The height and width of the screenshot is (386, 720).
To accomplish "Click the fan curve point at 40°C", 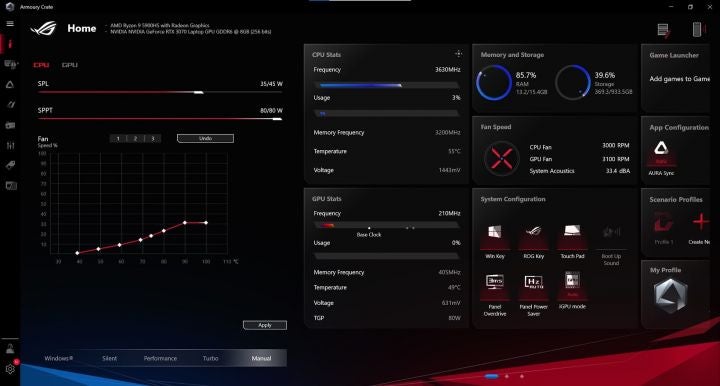I will coord(77,253).
